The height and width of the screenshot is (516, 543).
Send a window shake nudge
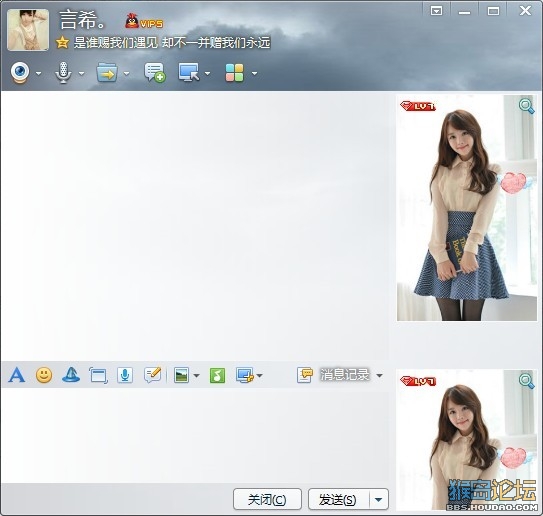click(98, 375)
